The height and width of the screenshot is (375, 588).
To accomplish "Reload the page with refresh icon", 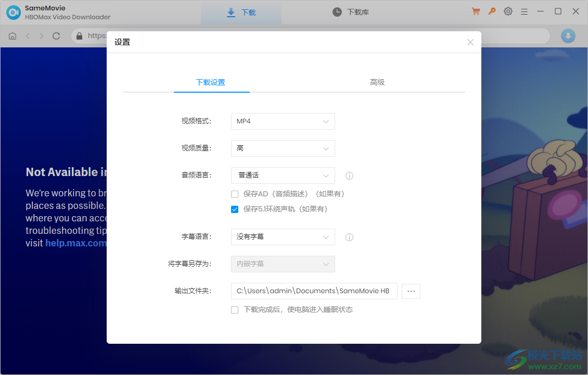I will pyautogui.click(x=56, y=36).
